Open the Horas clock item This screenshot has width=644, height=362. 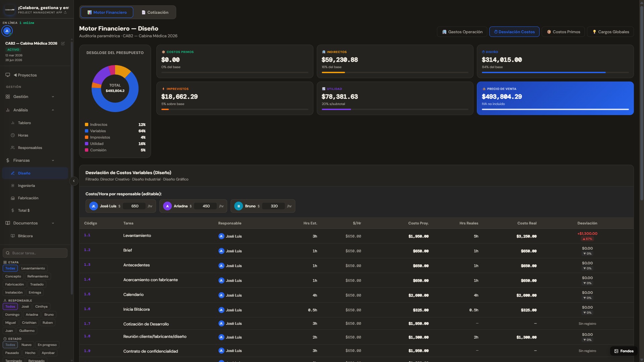coord(23,136)
